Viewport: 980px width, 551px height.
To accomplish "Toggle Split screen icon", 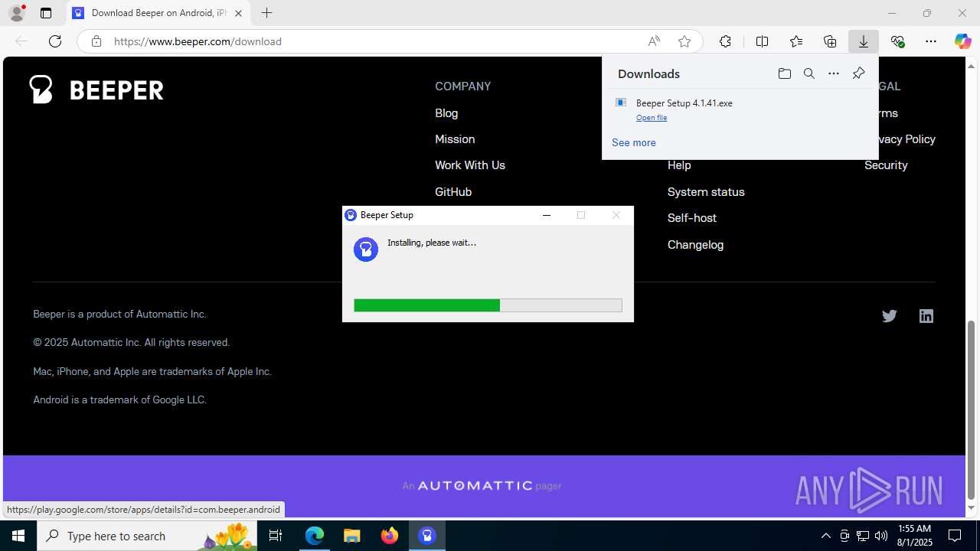I will pyautogui.click(x=762, y=41).
